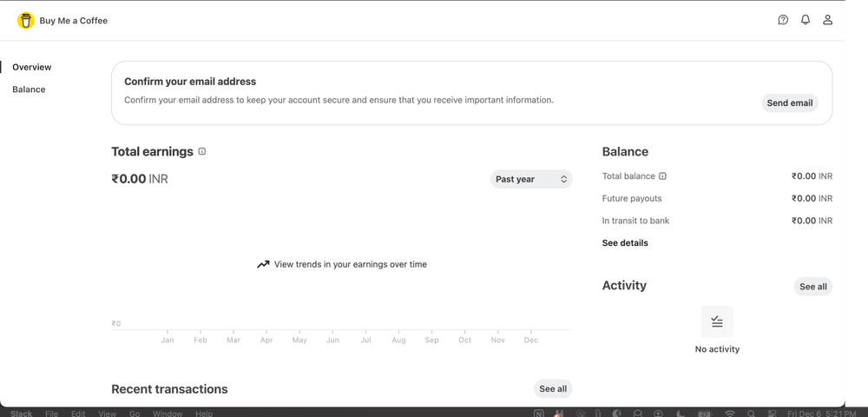The width and height of the screenshot is (868, 417).
Task: Open See details under Balance
Action: pos(625,243)
